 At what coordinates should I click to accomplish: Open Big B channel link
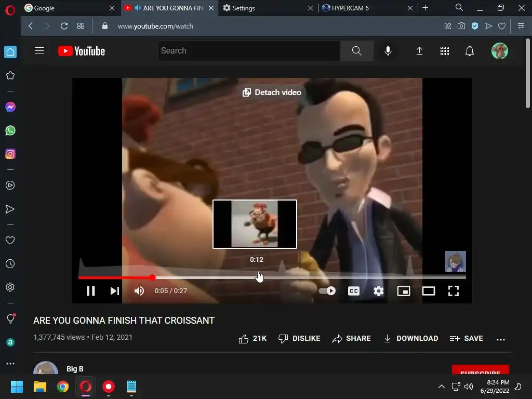75,369
